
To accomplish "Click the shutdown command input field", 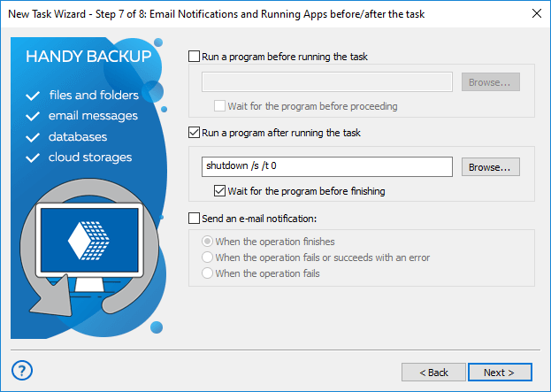I will pos(327,166).
